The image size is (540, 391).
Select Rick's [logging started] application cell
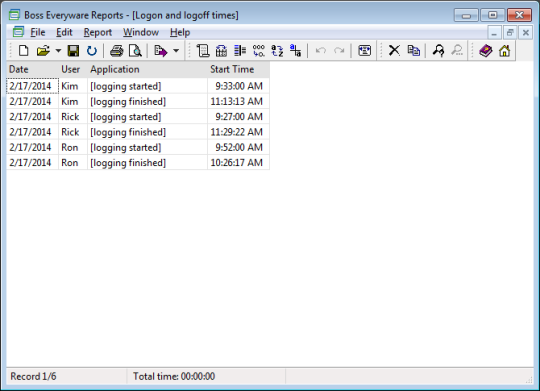(x=147, y=116)
